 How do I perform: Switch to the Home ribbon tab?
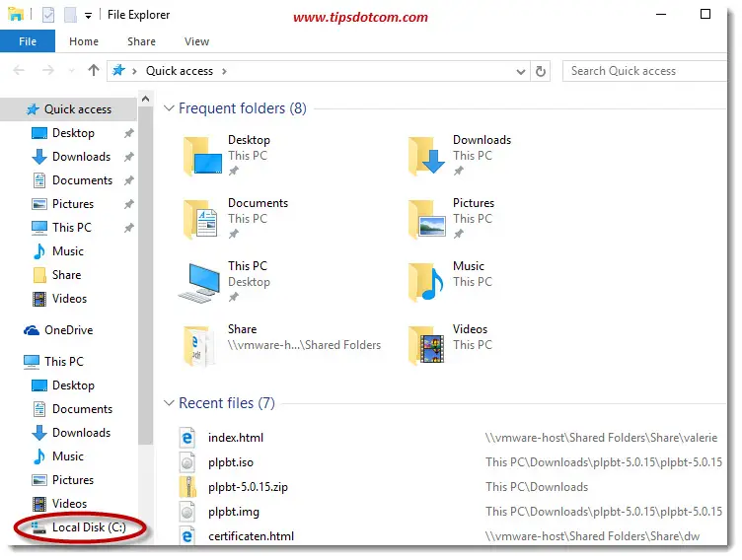click(x=84, y=41)
